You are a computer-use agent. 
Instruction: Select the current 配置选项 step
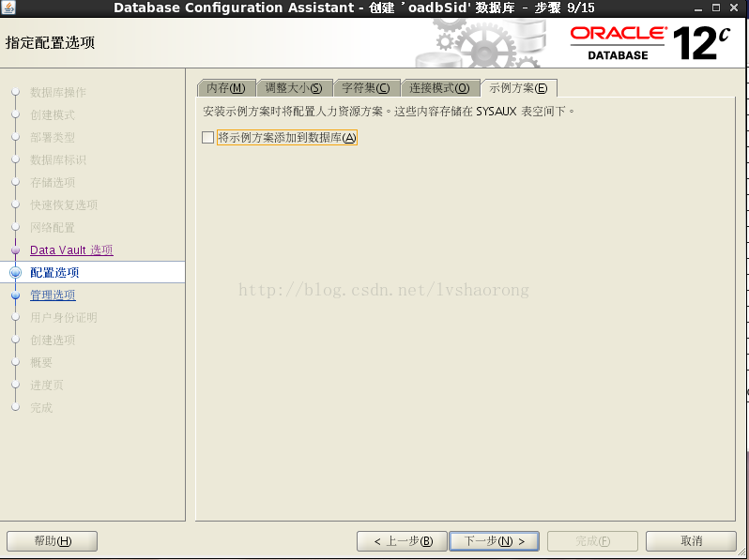pyautogui.click(x=54, y=273)
